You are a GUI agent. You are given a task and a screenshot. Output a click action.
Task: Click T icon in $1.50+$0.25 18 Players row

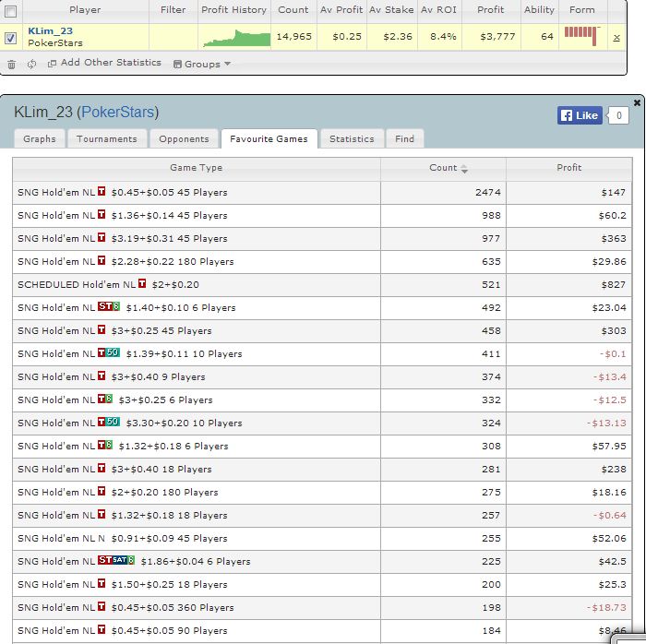pos(102,583)
